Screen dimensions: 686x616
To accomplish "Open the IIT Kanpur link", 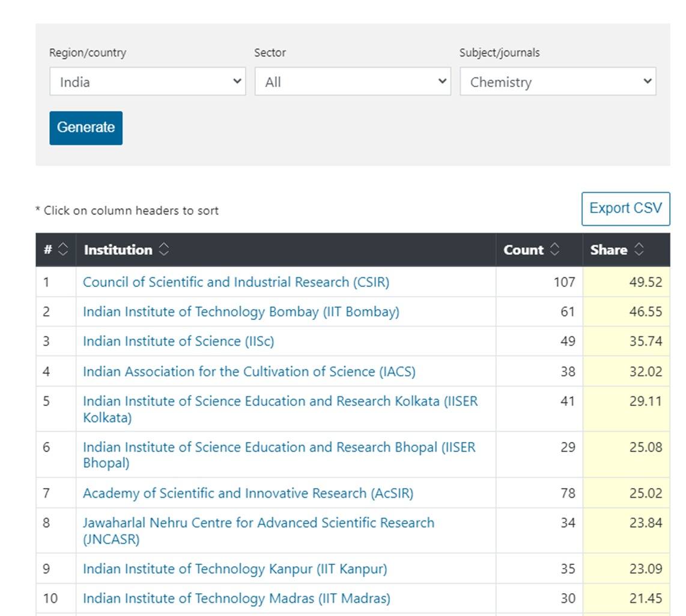I will pyautogui.click(x=234, y=569).
